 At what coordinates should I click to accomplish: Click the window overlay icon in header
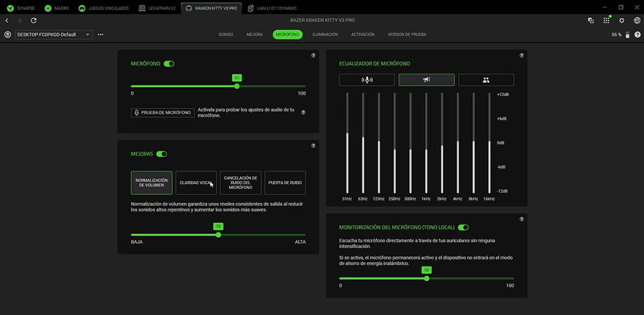pyautogui.click(x=591, y=20)
